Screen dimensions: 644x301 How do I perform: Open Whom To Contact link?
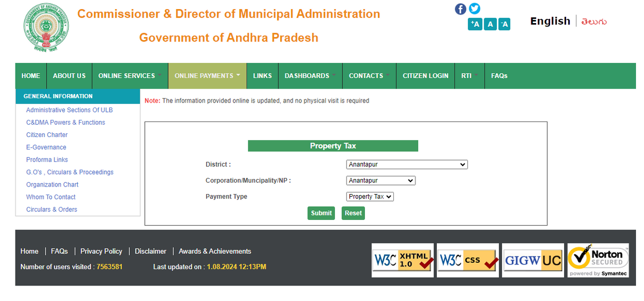(50, 197)
